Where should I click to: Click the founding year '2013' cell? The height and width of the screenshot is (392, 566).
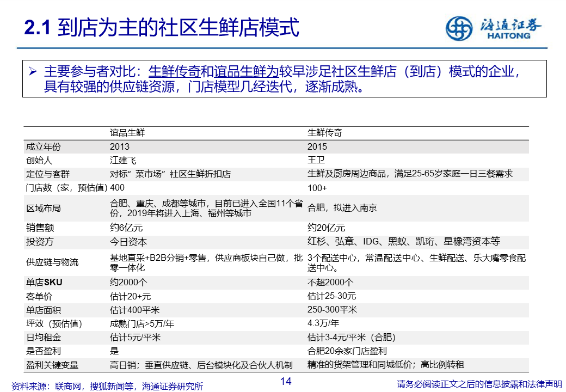point(120,146)
